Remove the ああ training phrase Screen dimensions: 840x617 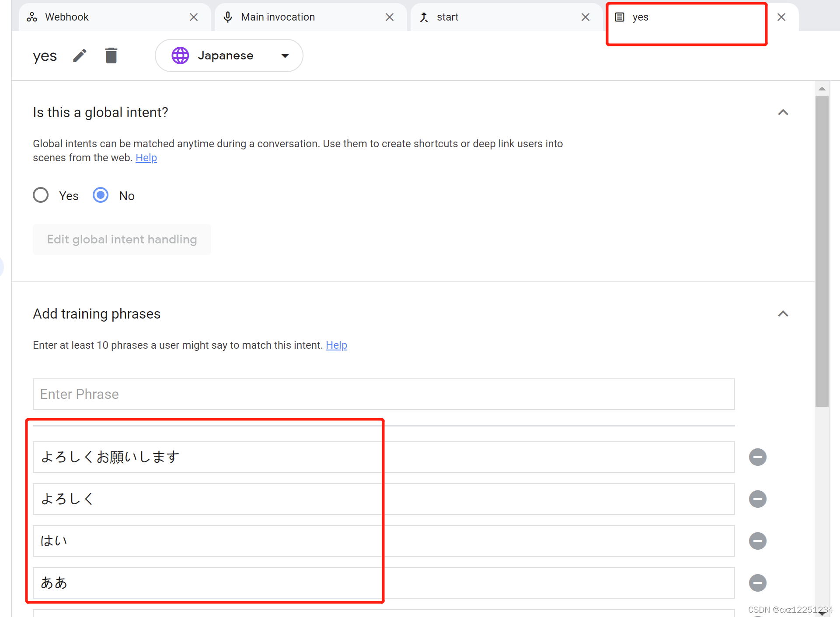[757, 583]
